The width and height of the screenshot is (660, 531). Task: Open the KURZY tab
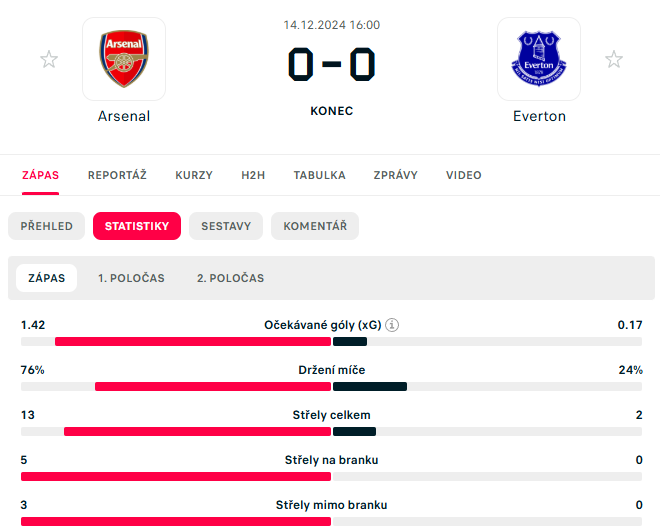point(194,175)
